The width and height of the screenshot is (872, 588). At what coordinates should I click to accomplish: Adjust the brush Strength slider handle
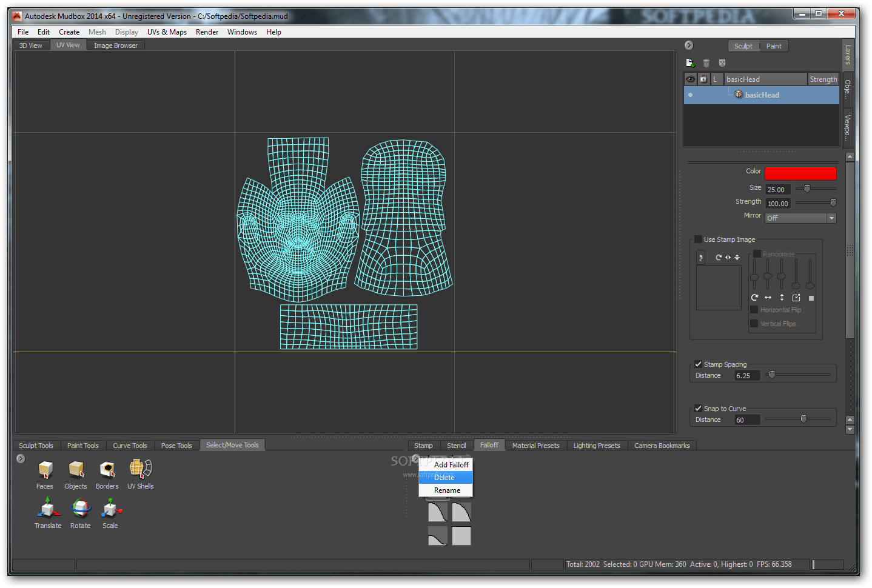pyautogui.click(x=833, y=202)
